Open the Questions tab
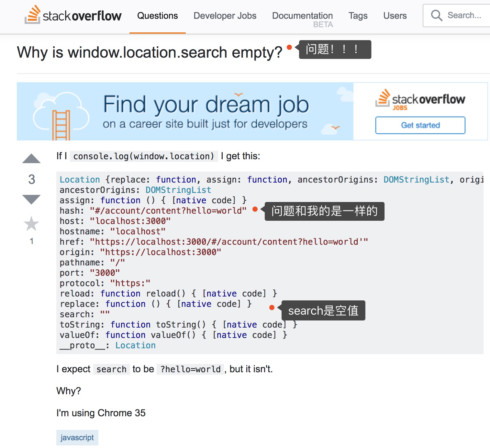Viewport: 490px width, 448px height. 157,16
